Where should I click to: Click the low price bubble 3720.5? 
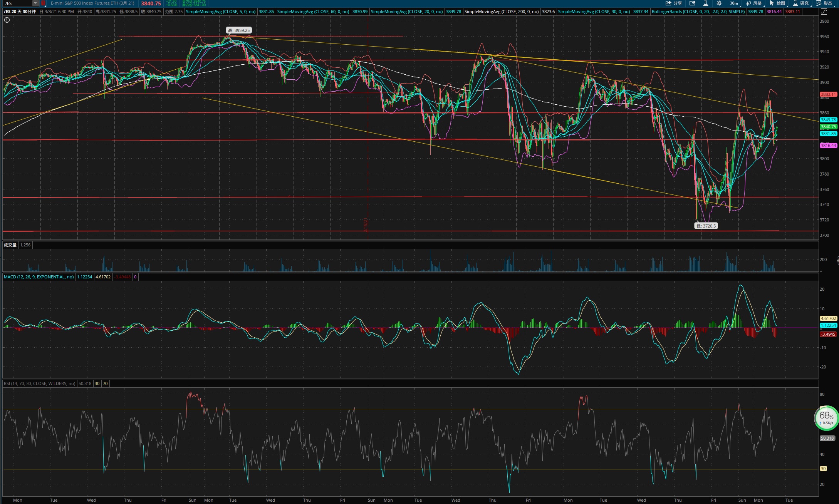coord(706,226)
